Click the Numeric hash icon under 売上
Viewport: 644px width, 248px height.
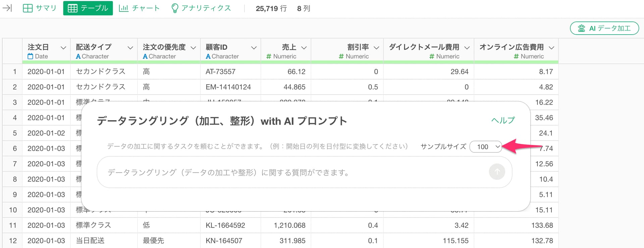tap(268, 56)
